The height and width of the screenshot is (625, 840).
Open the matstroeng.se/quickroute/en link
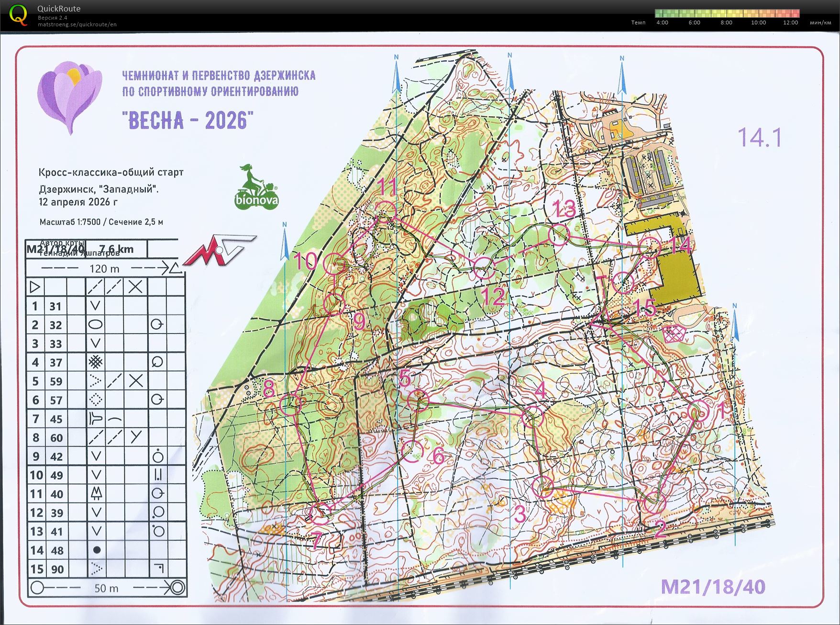(77, 24)
